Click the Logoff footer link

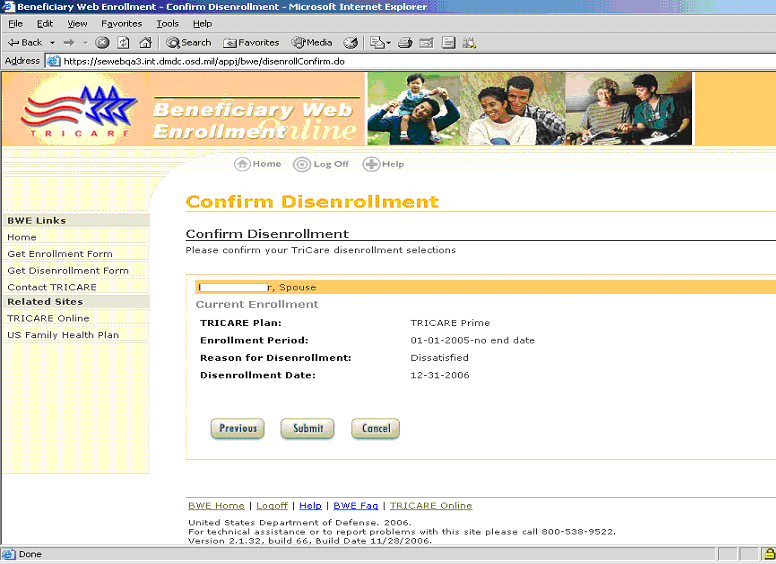(272, 506)
